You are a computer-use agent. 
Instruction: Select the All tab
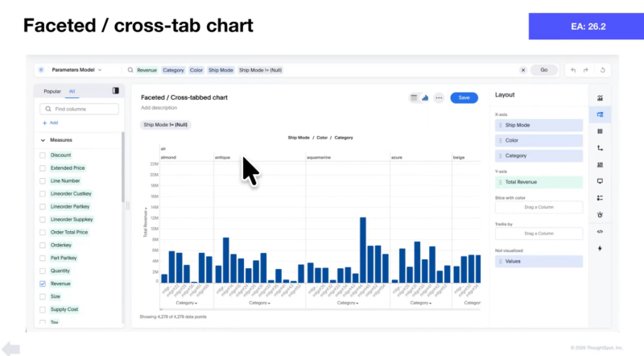coord(72,92)
